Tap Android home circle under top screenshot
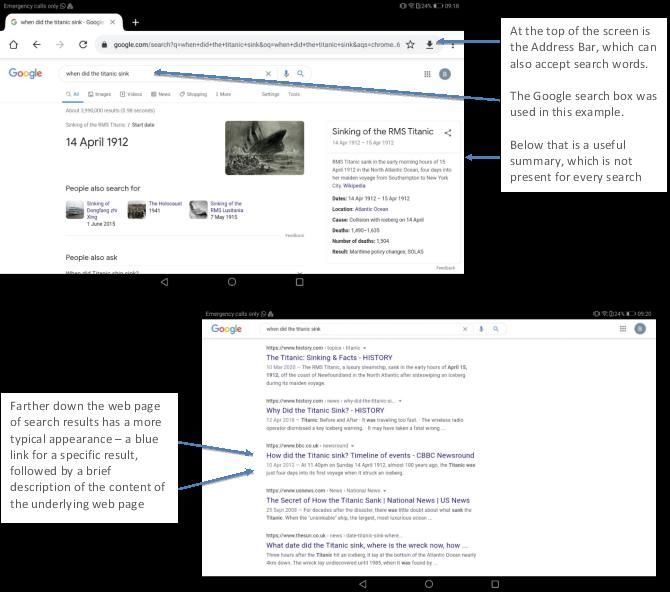Screen dimensions: 670x592 232,282
